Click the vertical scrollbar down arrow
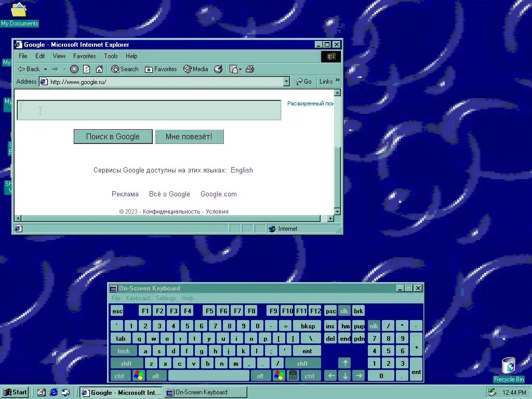The width and height of the screenshot is (532, 399). [x=337, y=211]
